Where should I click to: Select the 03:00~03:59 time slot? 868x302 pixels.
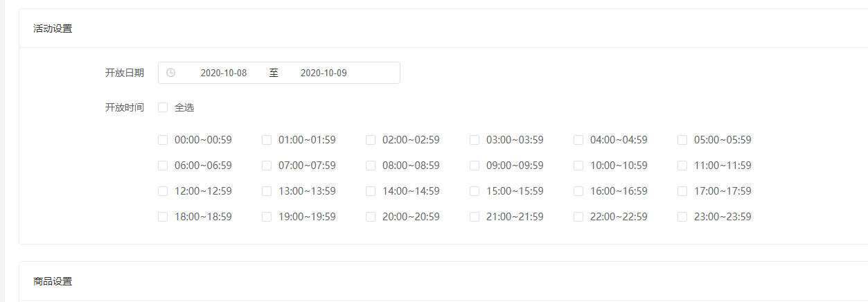tap(475, 140)
